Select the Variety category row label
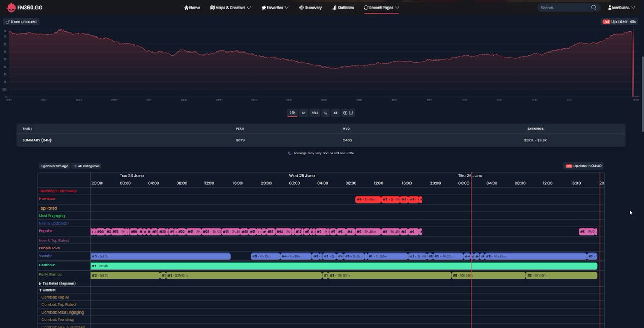Viewport: 644px width, 328px height. coord(45,256)
